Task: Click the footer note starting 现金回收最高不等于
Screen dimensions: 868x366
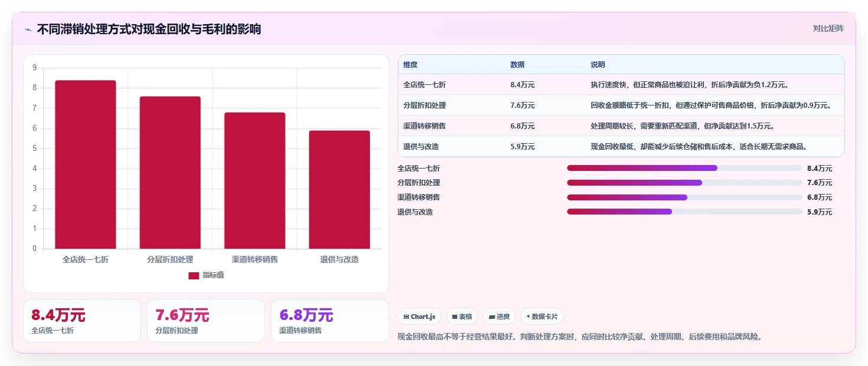Action: click(581, 337)
